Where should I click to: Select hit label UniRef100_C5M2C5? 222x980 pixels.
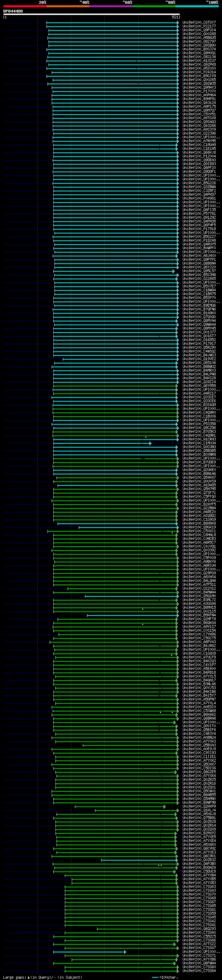click(199, 937)
